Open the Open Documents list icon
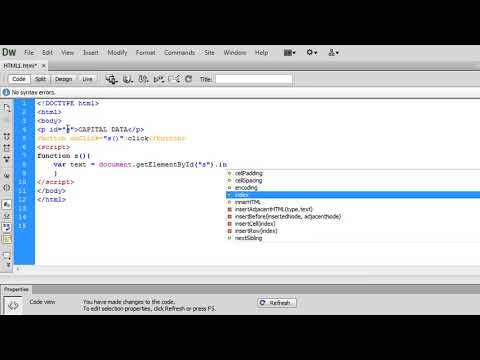The height and width of the screenshot is (360, 480). pos(7,108)
